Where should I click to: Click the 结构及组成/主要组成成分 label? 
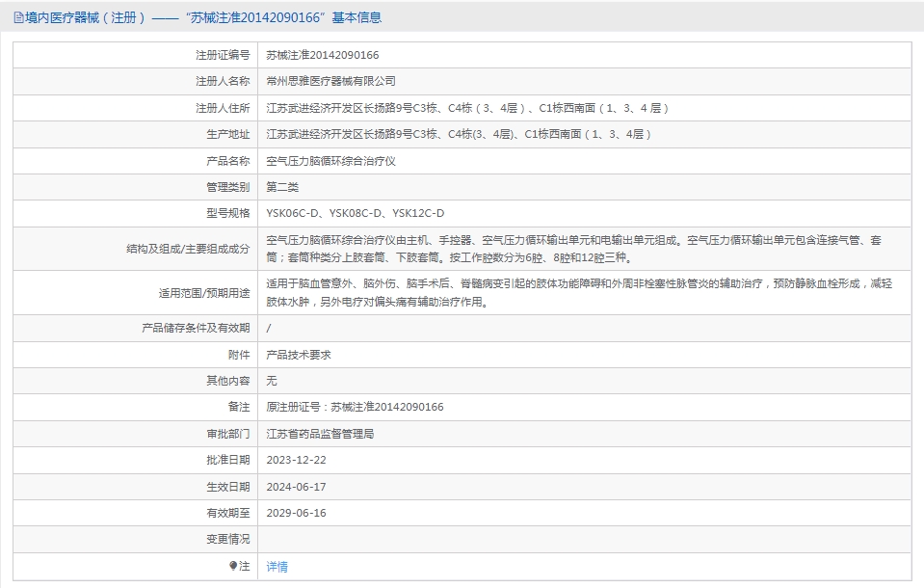pyautogui.click(x=188, y=249)
